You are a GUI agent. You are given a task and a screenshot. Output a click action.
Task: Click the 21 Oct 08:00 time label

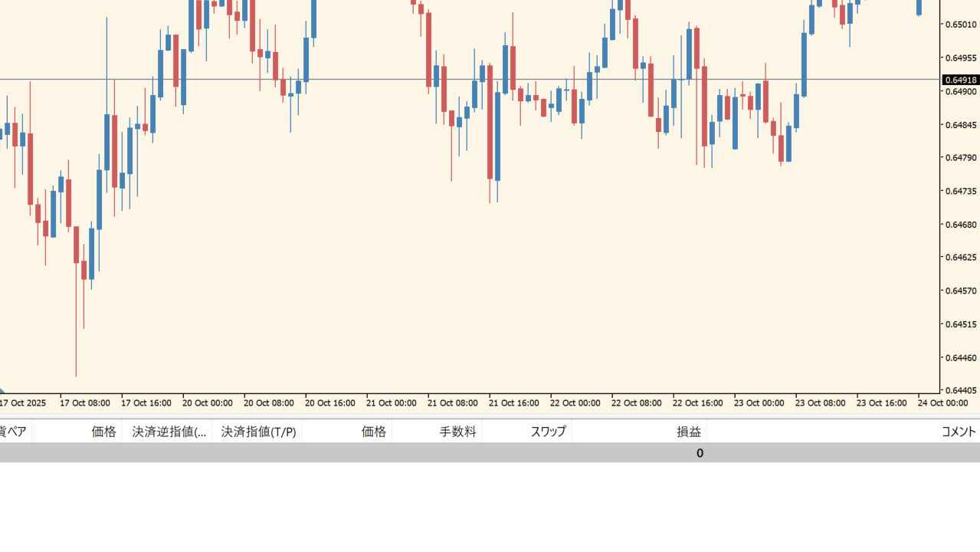pyautogui.click(x=452, y=403)
